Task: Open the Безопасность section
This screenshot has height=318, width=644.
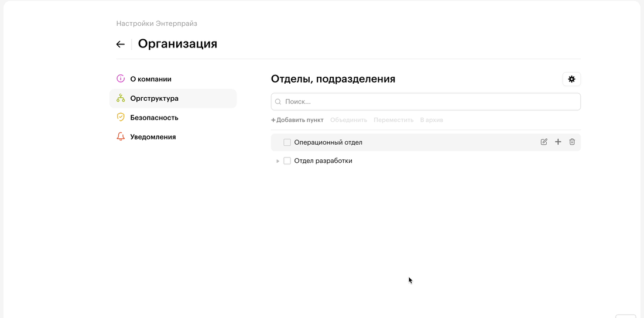Action: click(x=173, y=118)
